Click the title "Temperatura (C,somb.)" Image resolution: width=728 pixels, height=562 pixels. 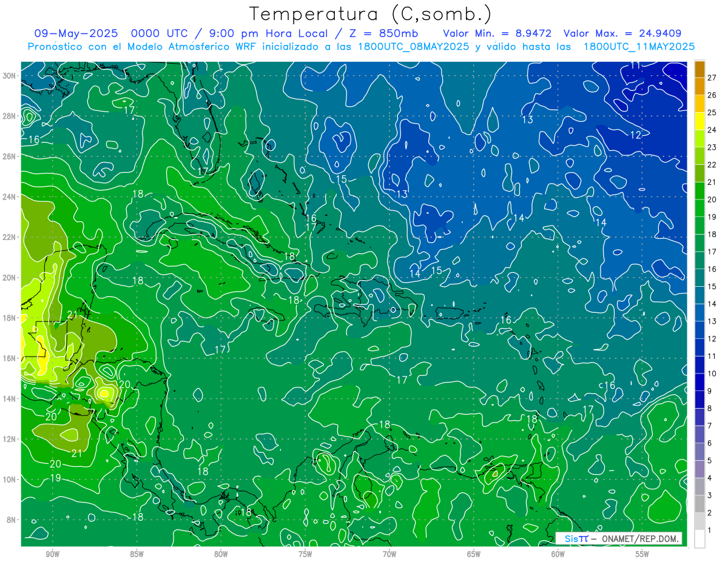(370, 14)
